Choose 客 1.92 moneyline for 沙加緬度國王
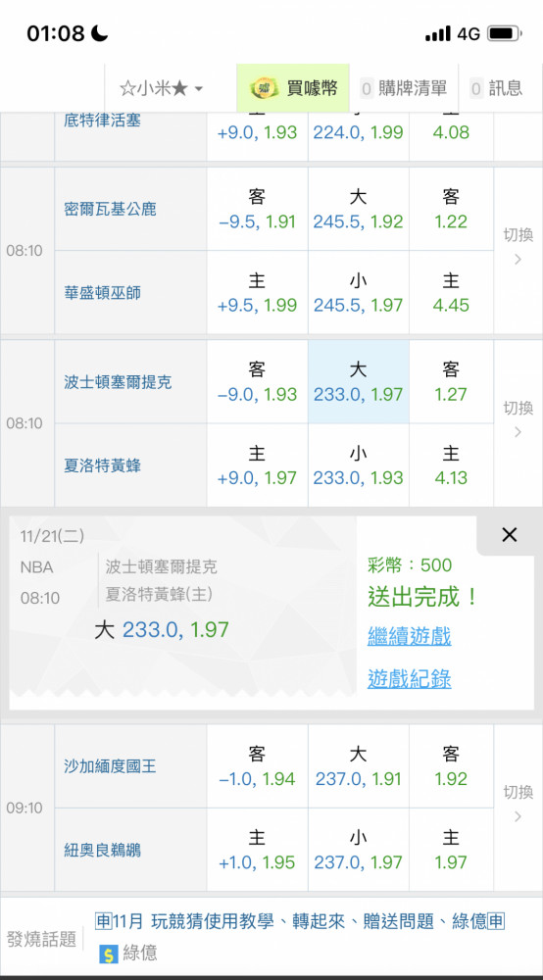Viewport: 543px width, 980px height. coord(451,766)
